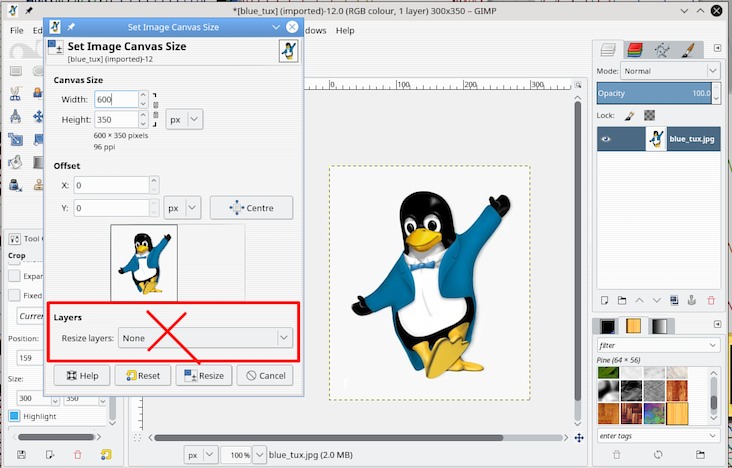Toggle lock alpha channel checkerboard icon
The height and width of the screenshot is (468, 732).
[x=649, y=115]
